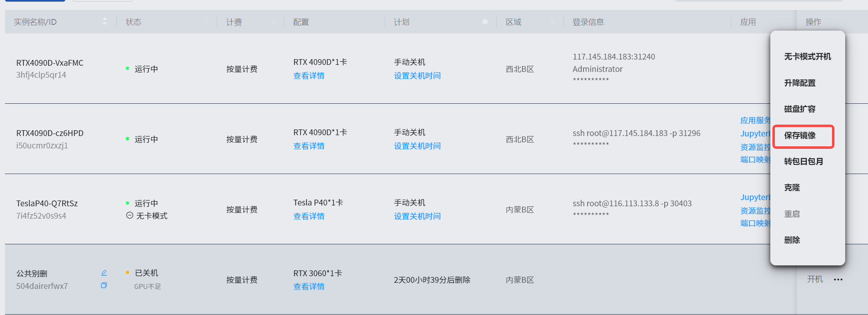Viewport: 868px width, 315px height.
Task: Click 开机 for the 公共别删 instance
Action: pyautogui.click(x=815, y=279)
